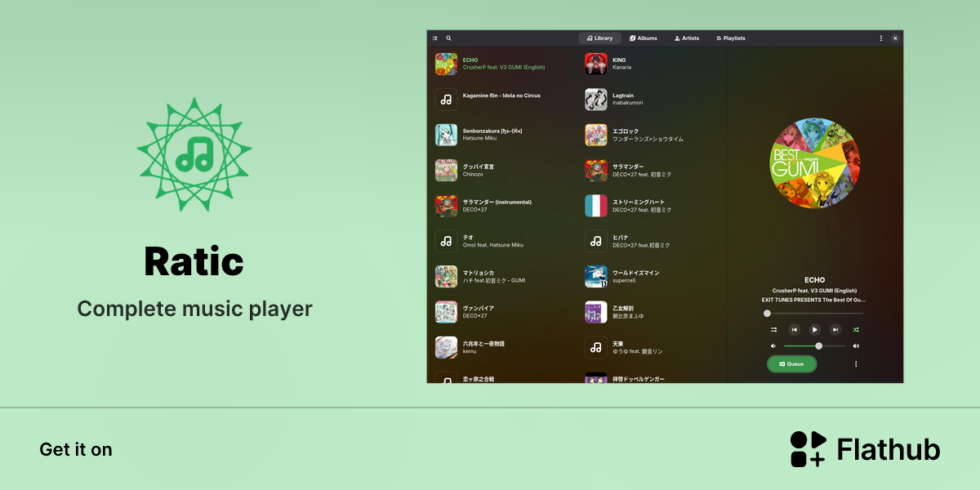This screenshot has width=980, height=490.
Task: Click the song progress seek bar
Action: [x=815, y=314]
